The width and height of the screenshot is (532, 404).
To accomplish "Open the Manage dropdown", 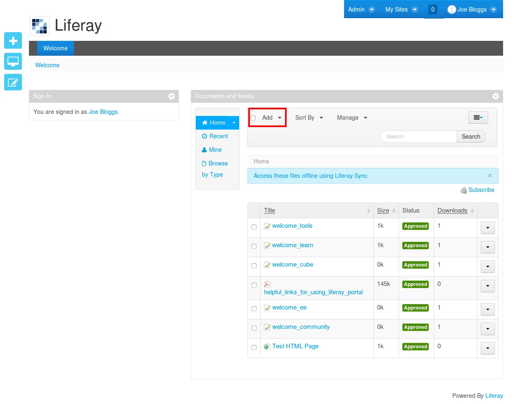I will tap(352, 118).
